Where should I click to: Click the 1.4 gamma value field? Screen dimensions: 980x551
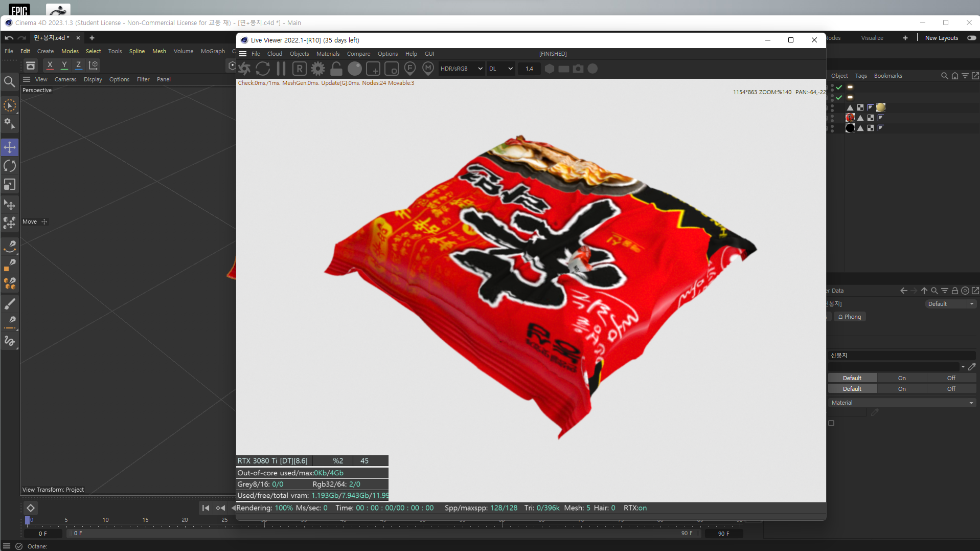[529, 69]
